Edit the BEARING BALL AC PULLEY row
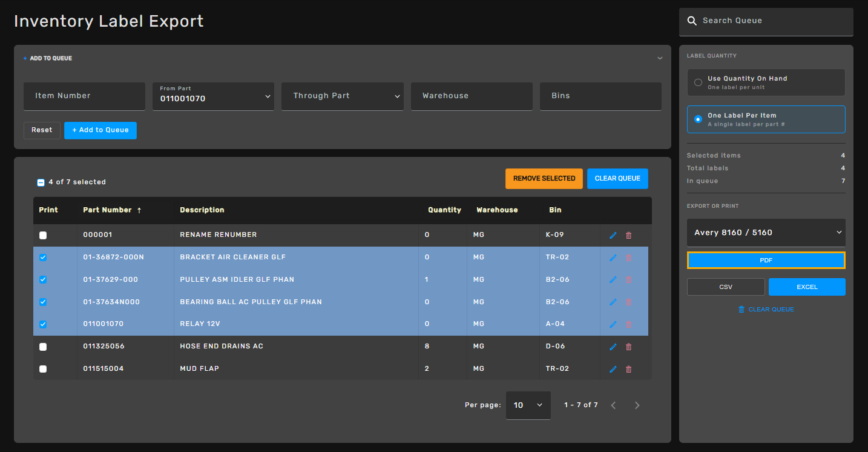This screenshot has height=452, width=868. [x=613, y=302]
